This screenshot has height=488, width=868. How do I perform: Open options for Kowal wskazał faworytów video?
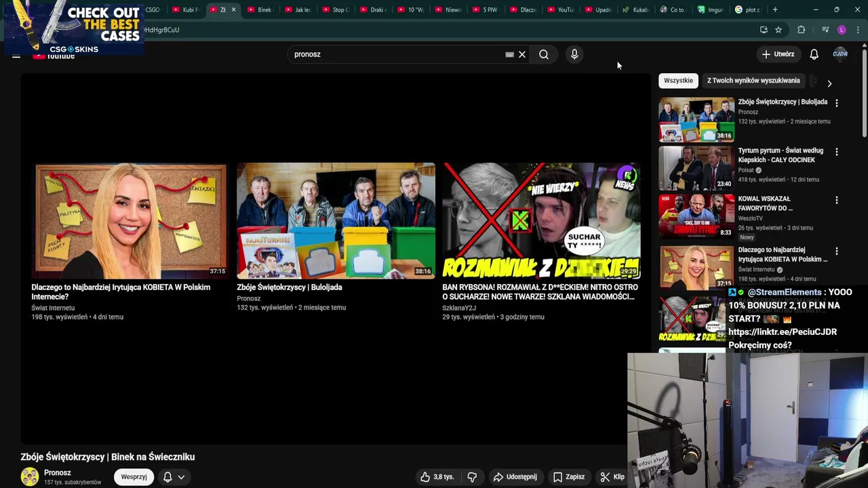coord(836,201)
